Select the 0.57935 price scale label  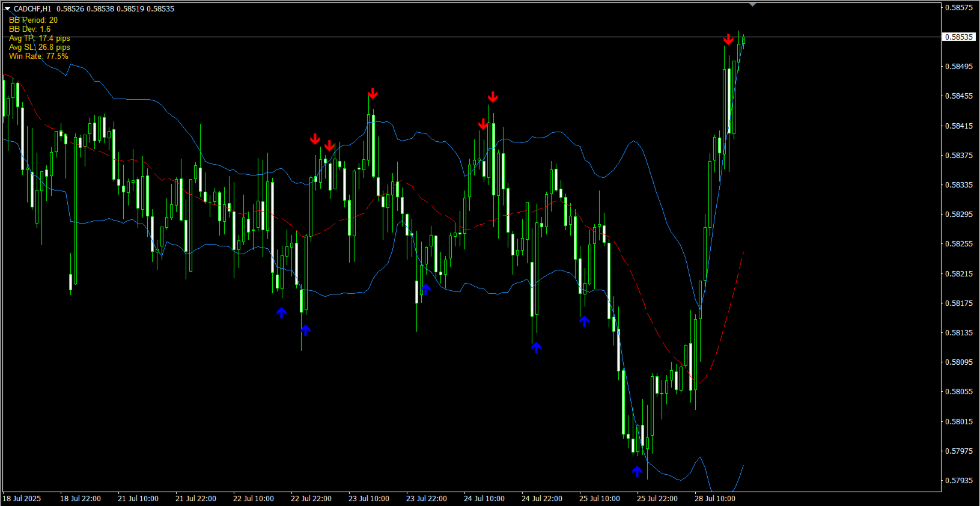pos(959,481)
